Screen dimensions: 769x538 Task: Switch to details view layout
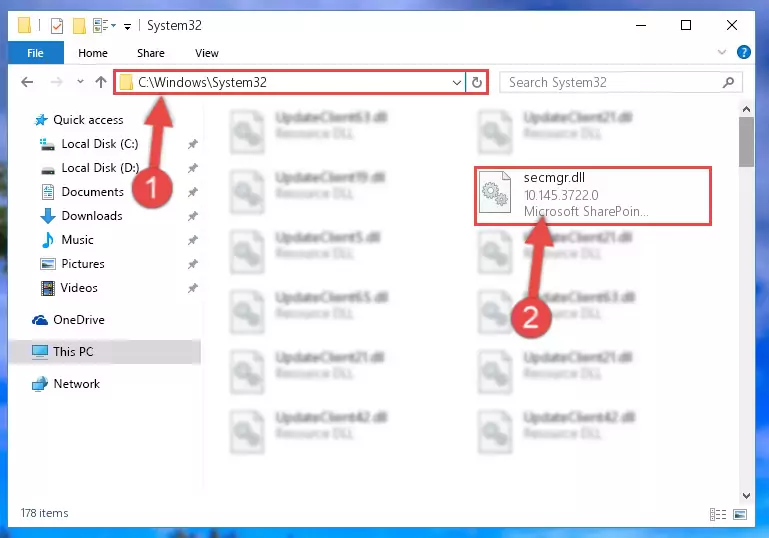click(718, 514)
